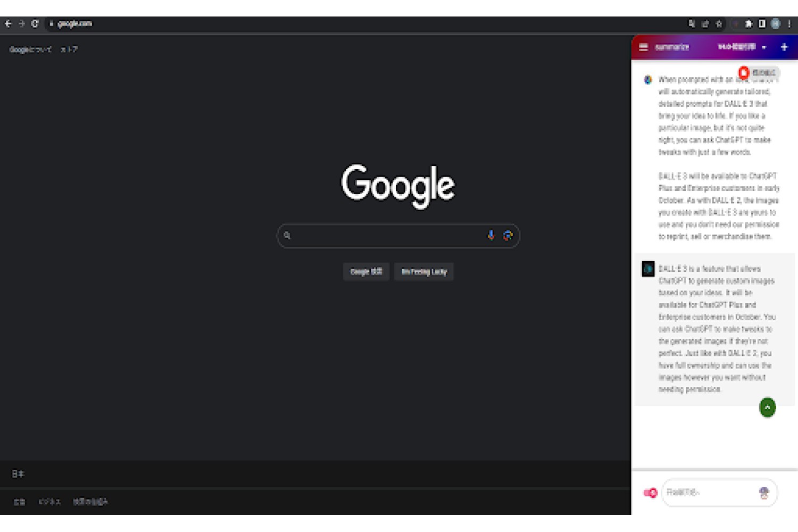Click the translate page icon in toolbar
The height and width of the screenshot is (532, 798).
(691, 23)
